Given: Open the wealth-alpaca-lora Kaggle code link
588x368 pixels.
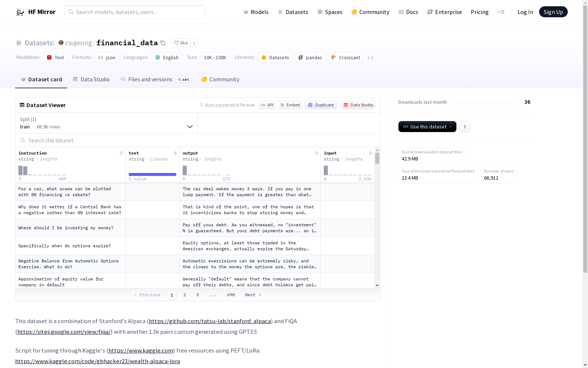Looking at the screenshot, I should [x=97, y=361].
